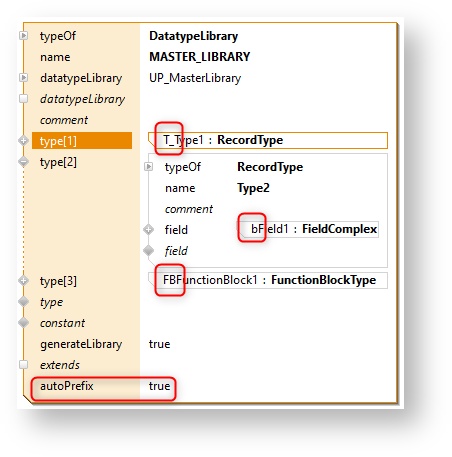Click the diamond icon beside italic type
The height and width of the screenshot is (457, 452).
pyautogui.click(x=24, y=301)
